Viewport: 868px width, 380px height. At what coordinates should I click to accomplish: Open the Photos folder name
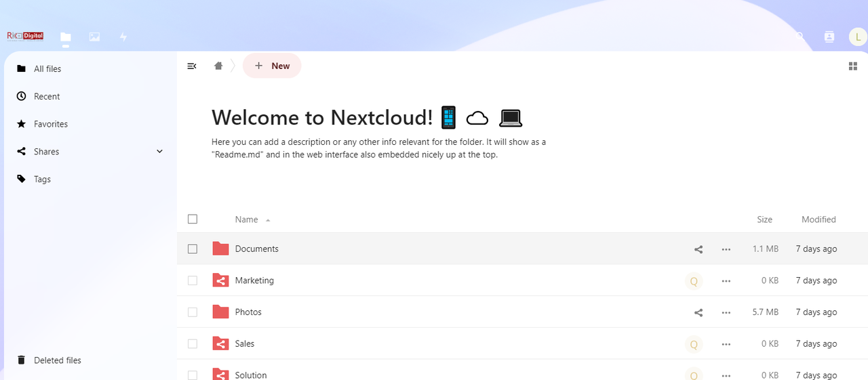[x=248, y=312]
